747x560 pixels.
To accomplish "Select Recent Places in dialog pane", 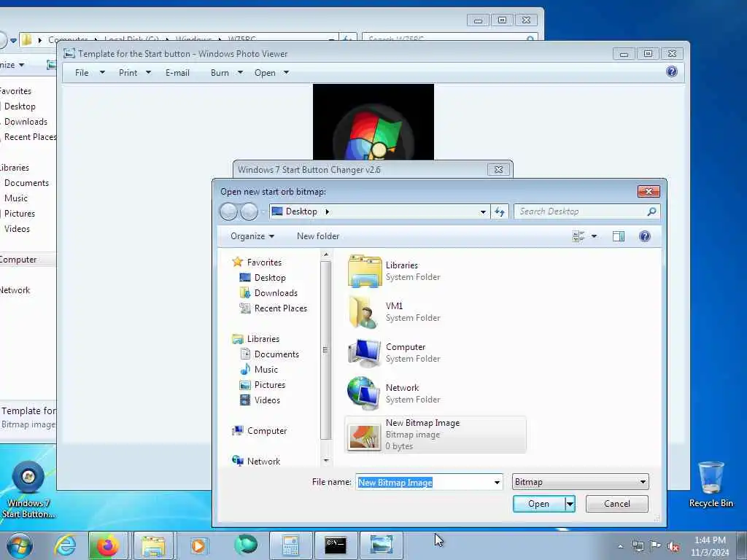I will 281,308.
